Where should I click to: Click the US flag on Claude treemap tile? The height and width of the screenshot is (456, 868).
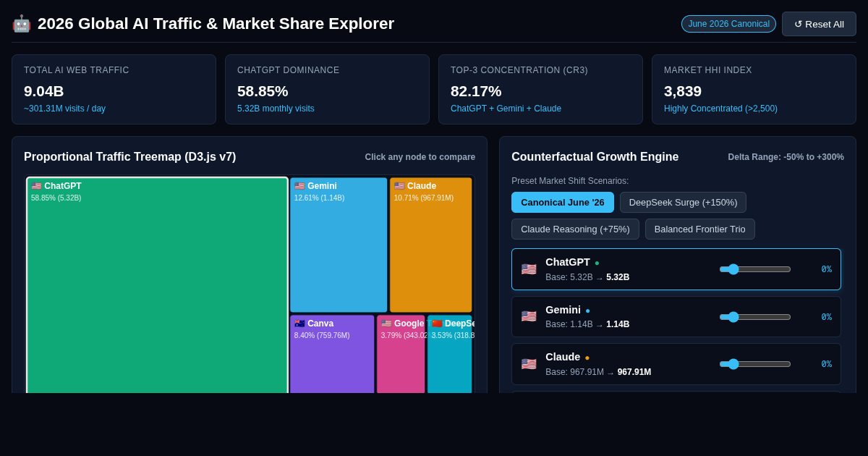coord(399,186)
